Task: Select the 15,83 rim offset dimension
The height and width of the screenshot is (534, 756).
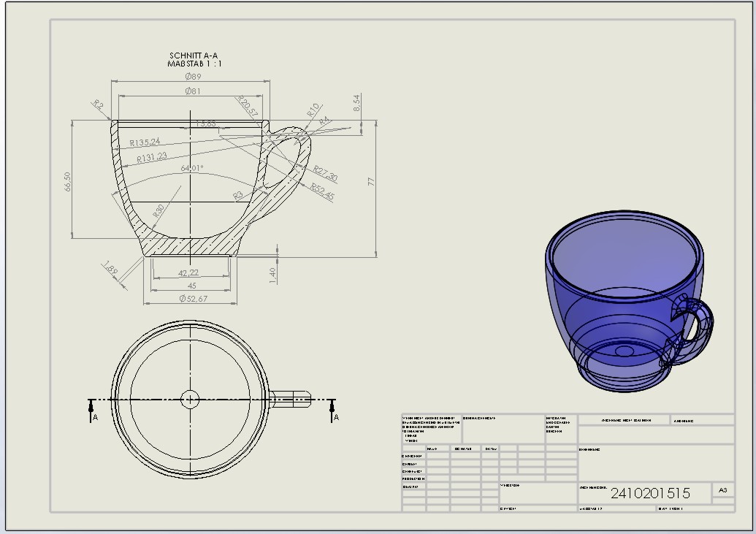Action: point(206,123)
